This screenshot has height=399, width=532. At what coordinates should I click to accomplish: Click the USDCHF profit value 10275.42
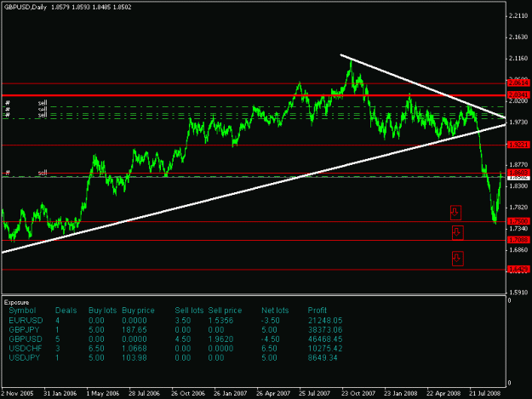[325, 349]
